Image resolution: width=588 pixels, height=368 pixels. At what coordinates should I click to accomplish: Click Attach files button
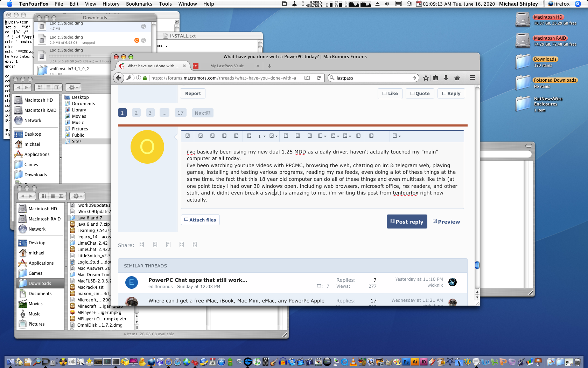[x=200, y=220]
